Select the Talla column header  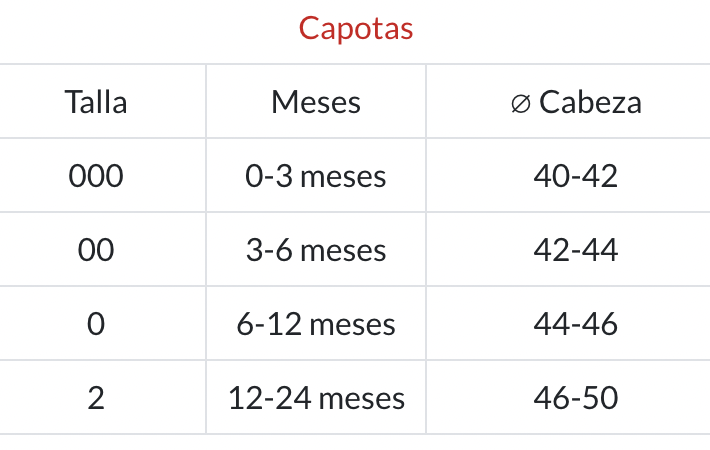pyautogui.click(x=96, y=102)
